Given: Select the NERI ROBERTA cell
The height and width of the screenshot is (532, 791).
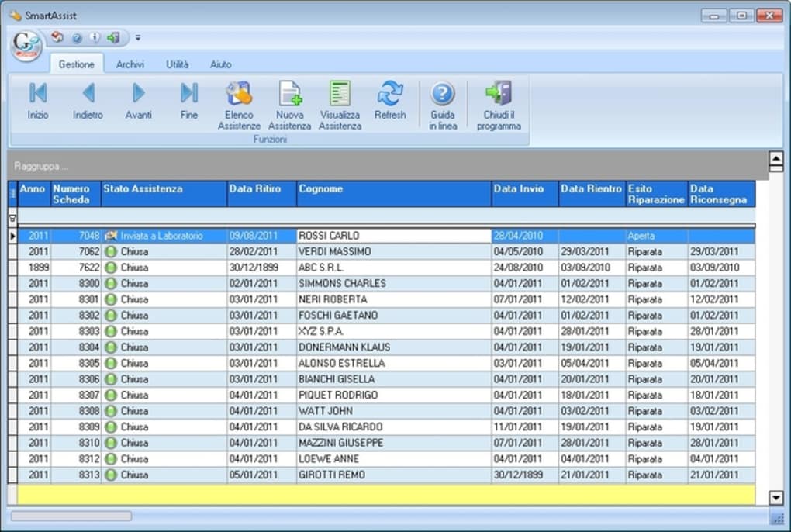Looking at the screenshot, I should click(394, 299).
